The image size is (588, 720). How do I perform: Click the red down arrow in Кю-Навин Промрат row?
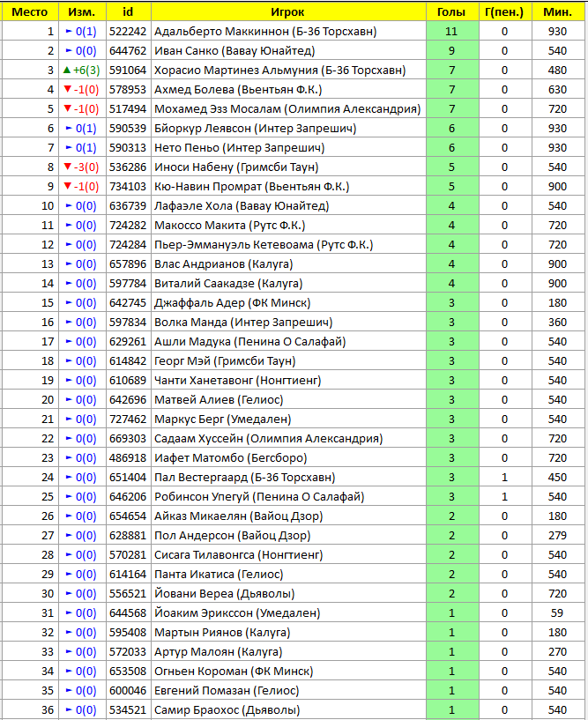[x=68, y=186]
